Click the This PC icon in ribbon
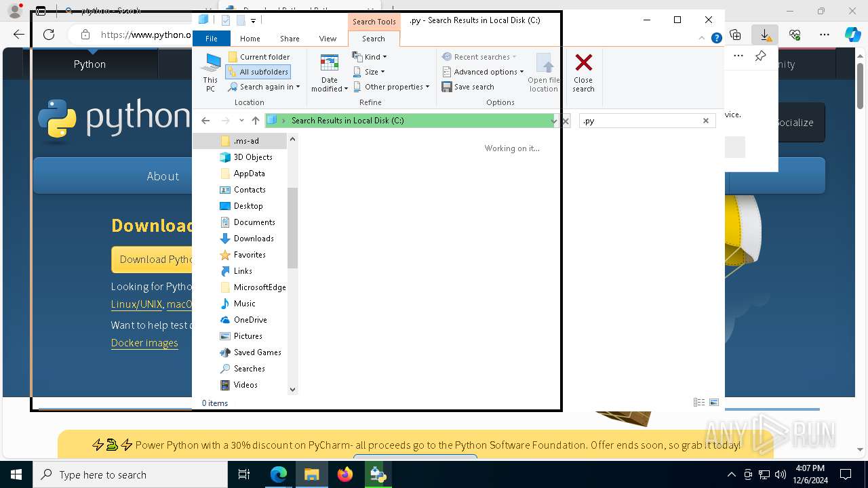Image resolution: width=868 pixels, height=488 pixels. point(210,73)
